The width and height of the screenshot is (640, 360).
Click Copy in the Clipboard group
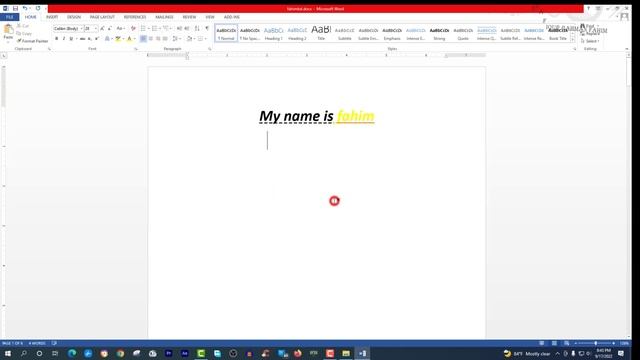click(24, 33)
